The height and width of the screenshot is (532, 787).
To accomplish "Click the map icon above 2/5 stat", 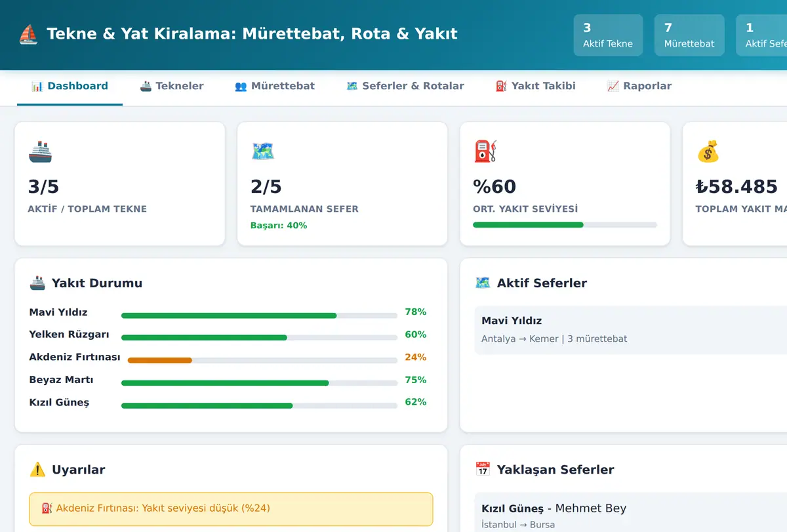I will click(262, 152).
